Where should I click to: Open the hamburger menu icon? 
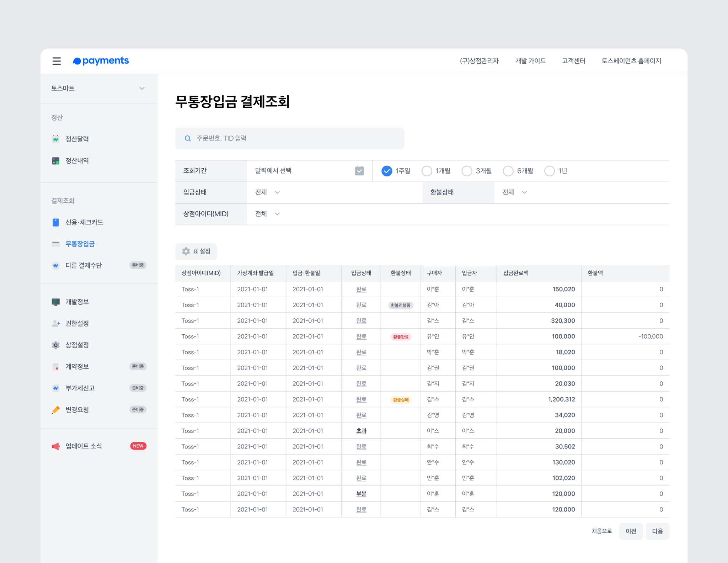(x=57, y=61)
